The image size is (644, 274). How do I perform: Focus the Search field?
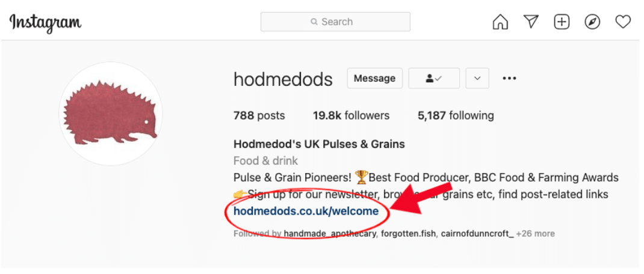click(x=335, y=22)
